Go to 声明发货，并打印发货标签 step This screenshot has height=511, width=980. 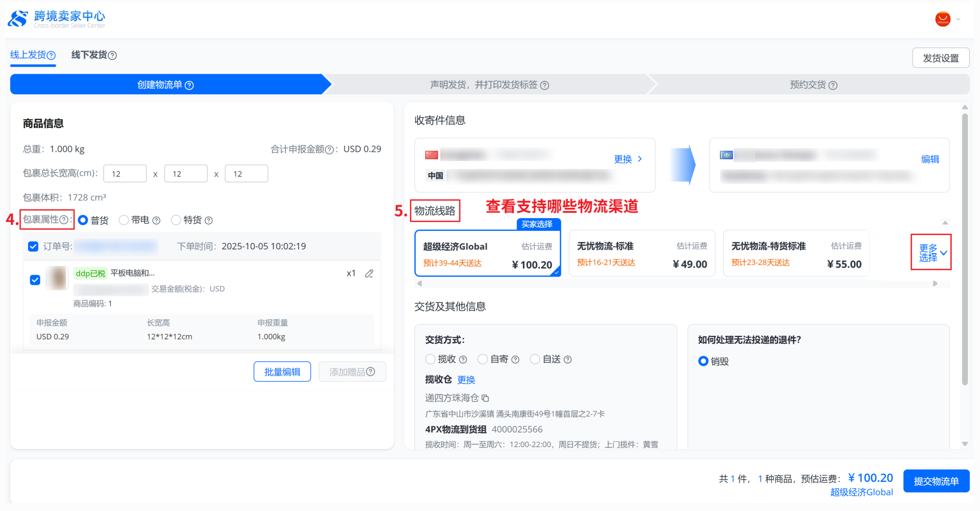coord(484,85)
